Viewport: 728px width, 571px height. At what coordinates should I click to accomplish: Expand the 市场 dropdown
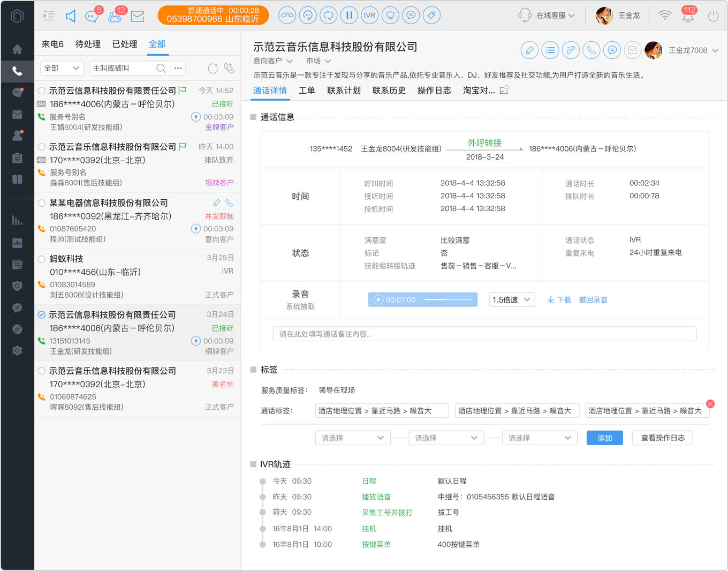tap(318, 61)
